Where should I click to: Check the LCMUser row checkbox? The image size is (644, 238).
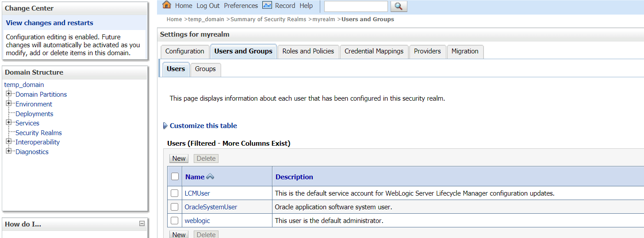click(x=175, y=193)
